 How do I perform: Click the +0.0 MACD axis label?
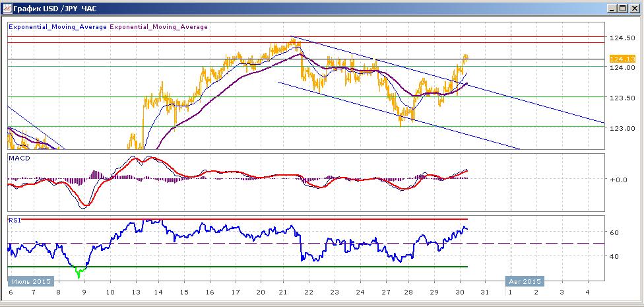click(x=618, y=180)
